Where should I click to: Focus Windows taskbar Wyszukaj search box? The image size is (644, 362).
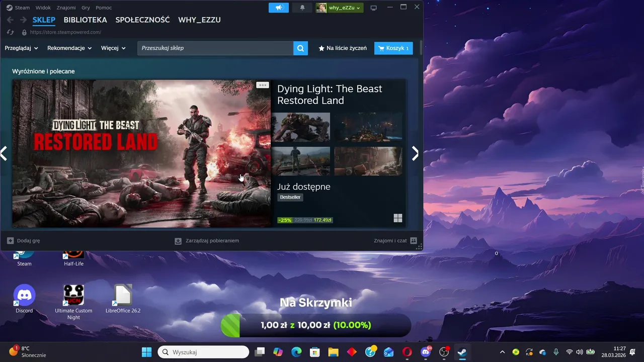click(203, 352)
